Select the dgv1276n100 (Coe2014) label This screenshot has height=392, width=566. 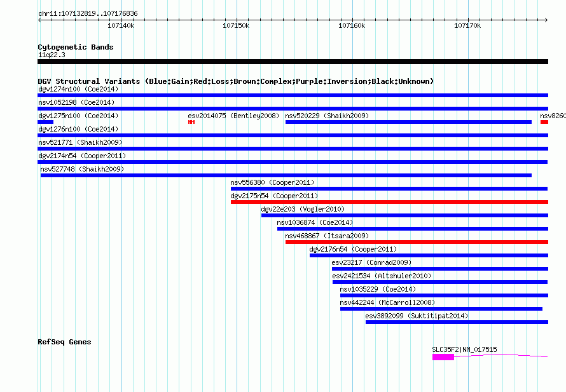click(78, 129)
